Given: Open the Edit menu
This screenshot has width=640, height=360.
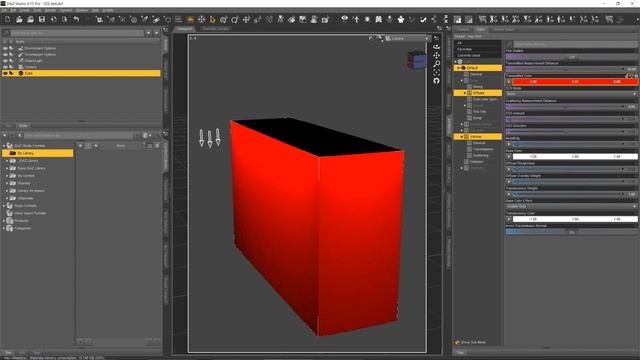Looking at the screenshot, I should click(13, 10).
